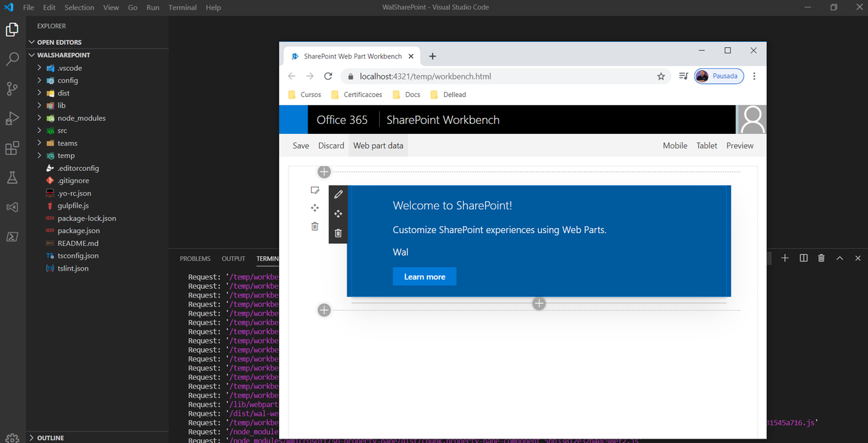Screen dimensions: 868x443
Task: Click the edit section icon
Action: 315,190
